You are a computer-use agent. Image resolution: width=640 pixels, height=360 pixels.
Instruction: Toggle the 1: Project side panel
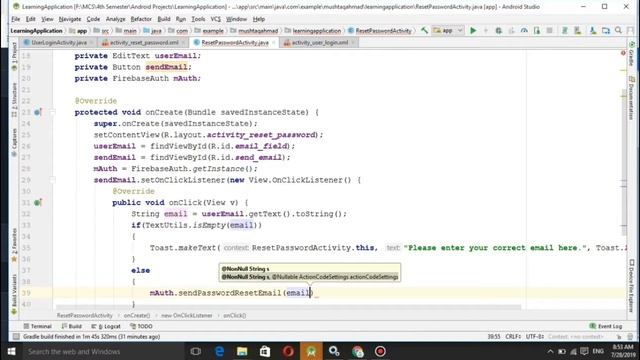click(x=14, y=56)
